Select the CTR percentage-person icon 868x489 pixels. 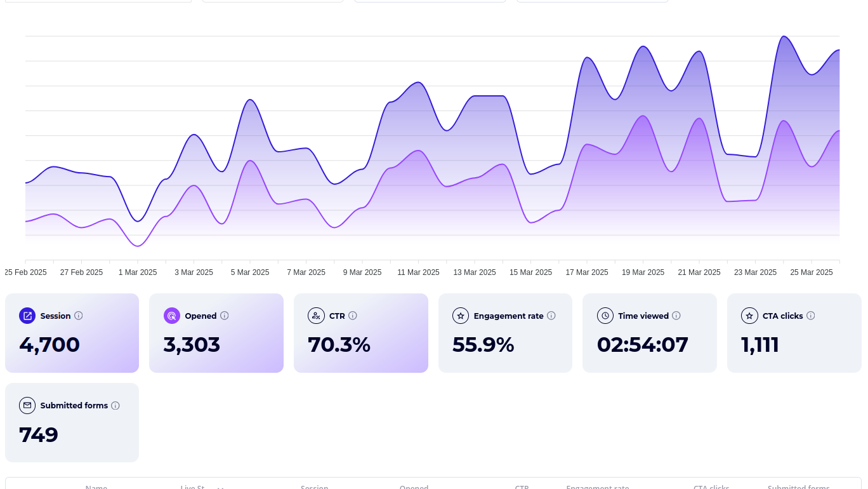(x=317, y=316)
